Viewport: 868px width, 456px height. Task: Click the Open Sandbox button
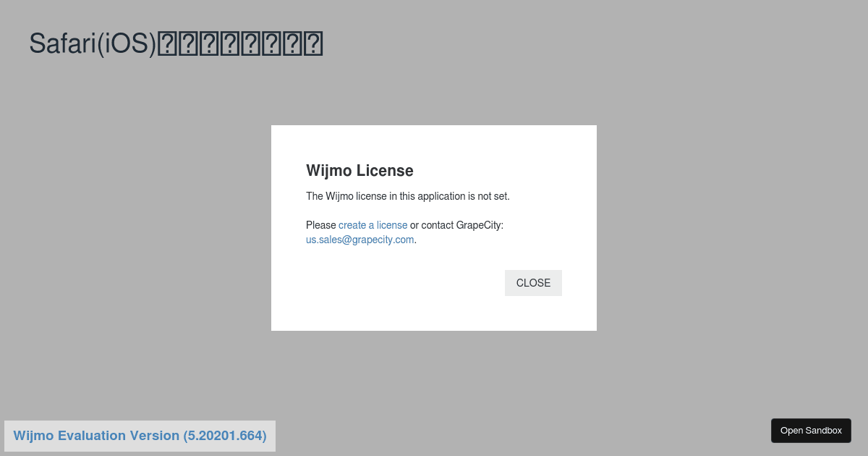pyautogui.click(x=811, y=431)
